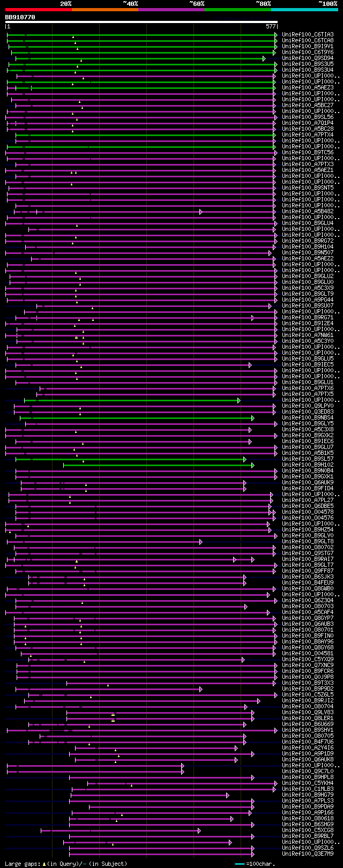
Task: Select label UniRef100_Q6DBE5
Action: pos(308,506)
